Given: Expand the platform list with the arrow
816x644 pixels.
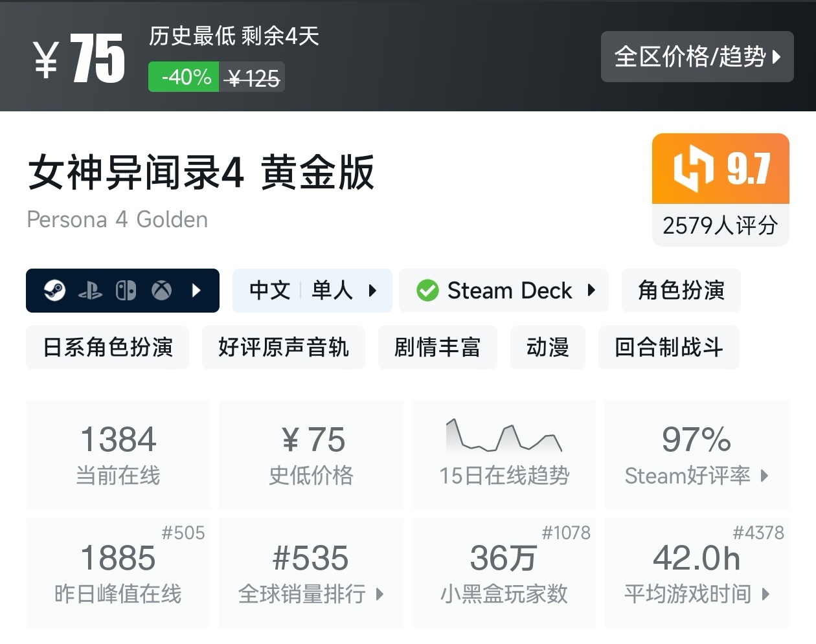Looking at the screenshot, I should [196, 291].
